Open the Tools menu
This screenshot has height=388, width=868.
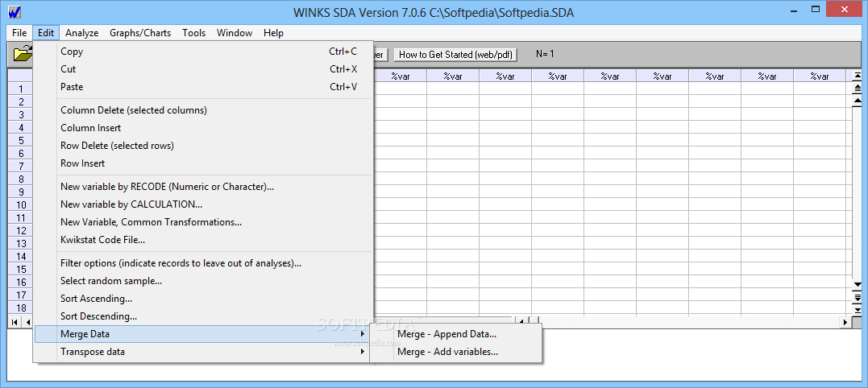[193, 33]
